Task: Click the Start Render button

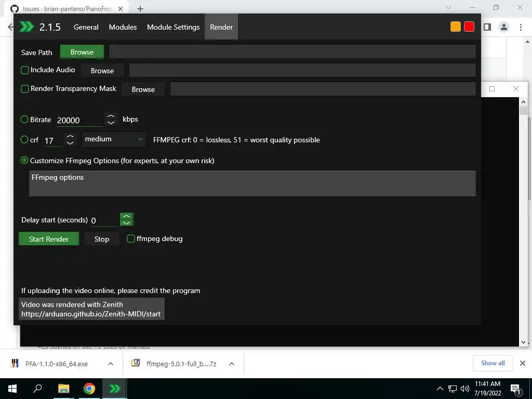Action: (x=48, y=239)
